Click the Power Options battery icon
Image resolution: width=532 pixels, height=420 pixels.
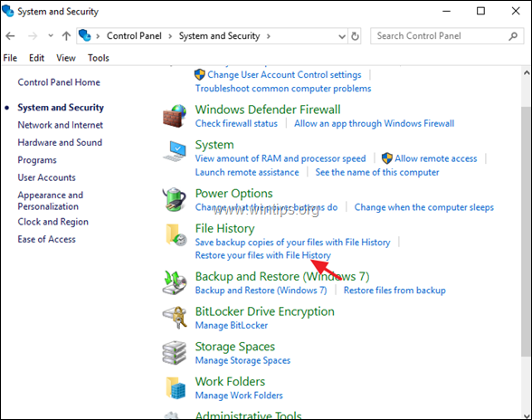(175, 199)
